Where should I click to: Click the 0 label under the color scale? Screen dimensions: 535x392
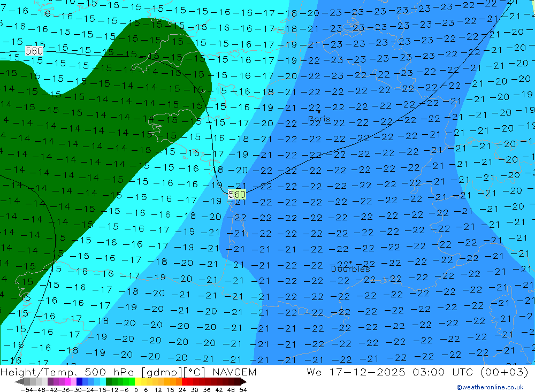[x=136, y=390]
